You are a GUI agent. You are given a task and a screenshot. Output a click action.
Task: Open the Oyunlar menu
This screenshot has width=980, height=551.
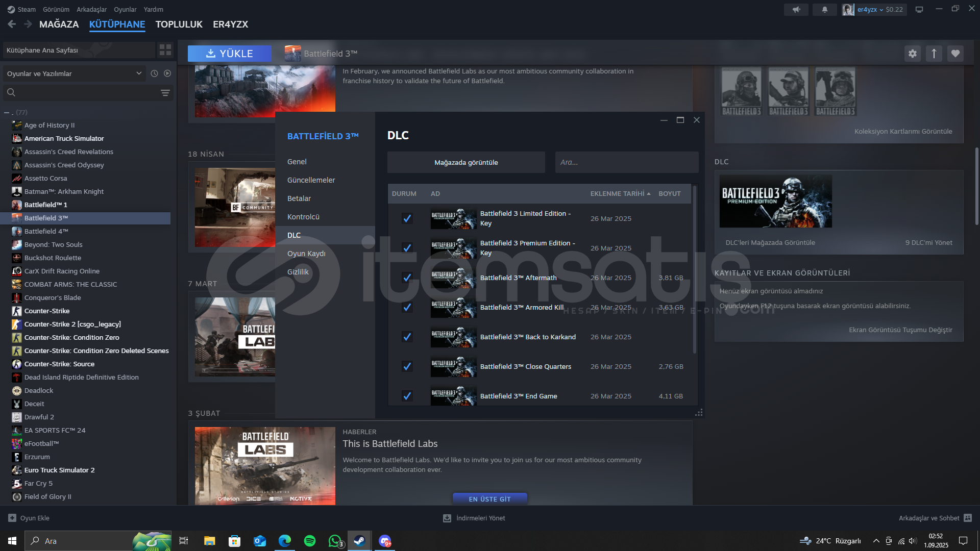click(x=125, y=9)
